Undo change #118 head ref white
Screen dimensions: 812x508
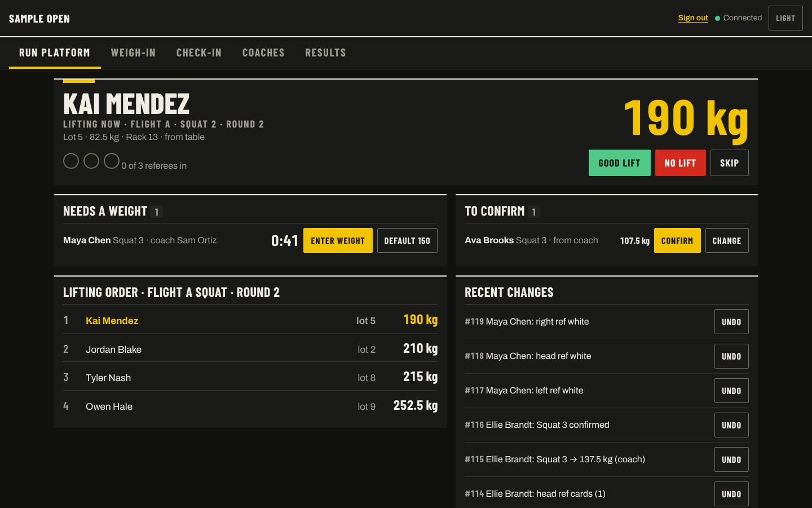731,356
